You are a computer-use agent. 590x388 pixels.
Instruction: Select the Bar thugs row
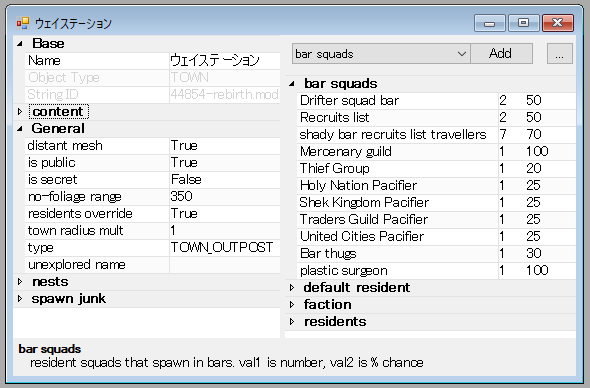tap(436, 254)
